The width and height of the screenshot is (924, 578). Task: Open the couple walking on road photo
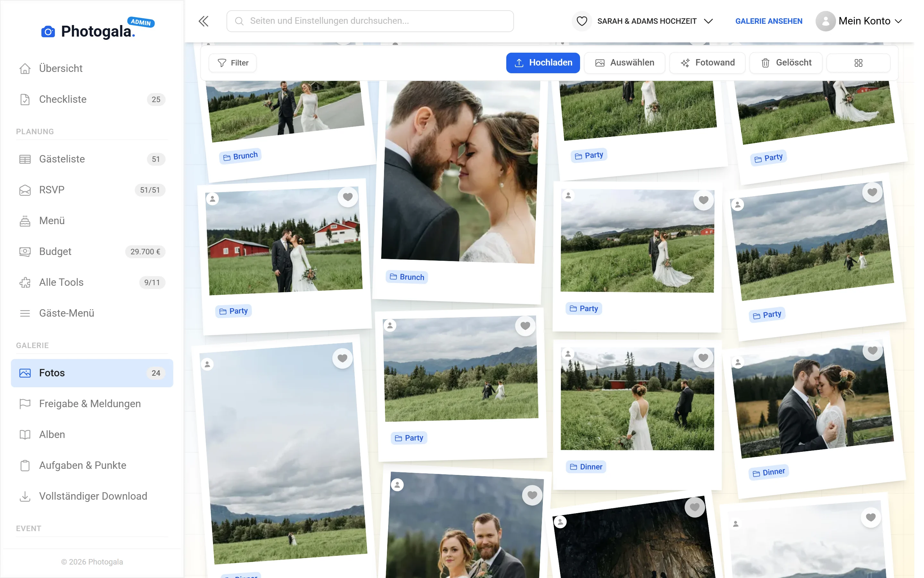285,111
